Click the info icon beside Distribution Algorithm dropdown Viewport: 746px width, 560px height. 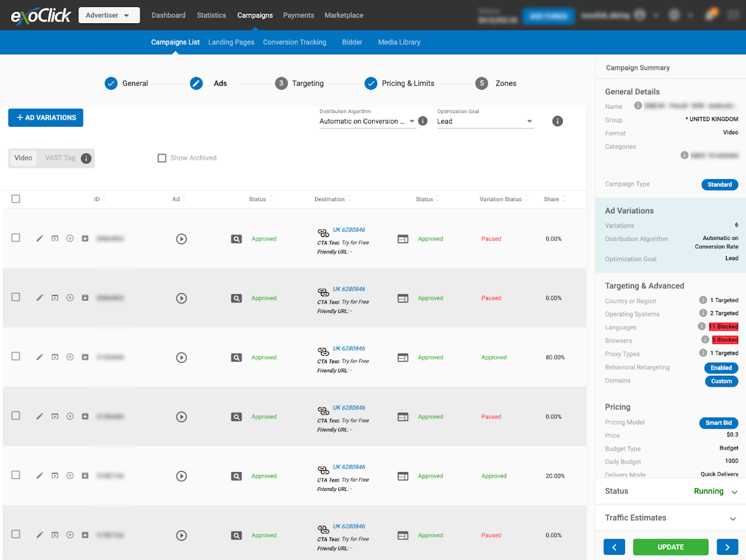click(422, 121)
